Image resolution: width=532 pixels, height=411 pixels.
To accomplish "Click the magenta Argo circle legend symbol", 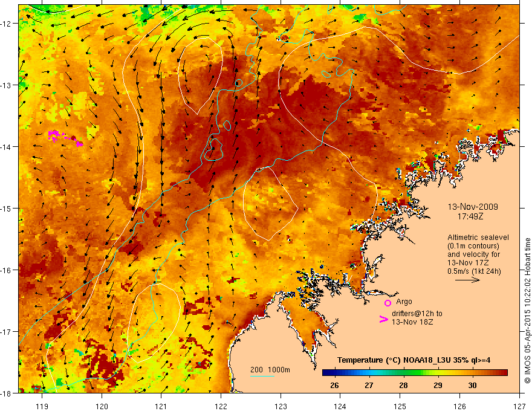I will pos(388,303).
